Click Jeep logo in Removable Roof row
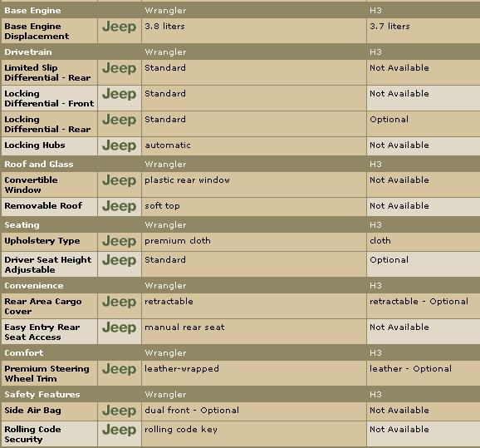Screen dimensions: 480x448 (119, 206)
